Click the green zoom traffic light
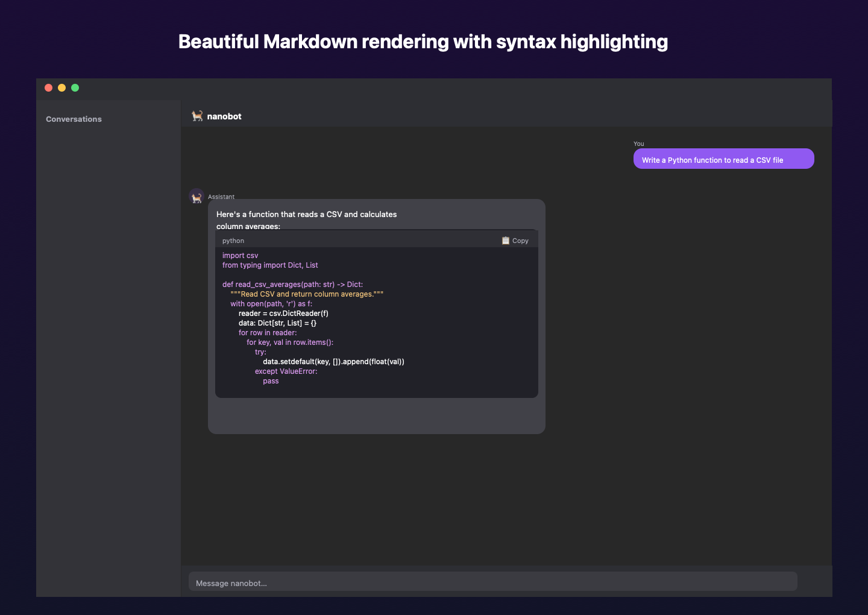The width and height of the screenshot is (868, 615). pos(75,87)
